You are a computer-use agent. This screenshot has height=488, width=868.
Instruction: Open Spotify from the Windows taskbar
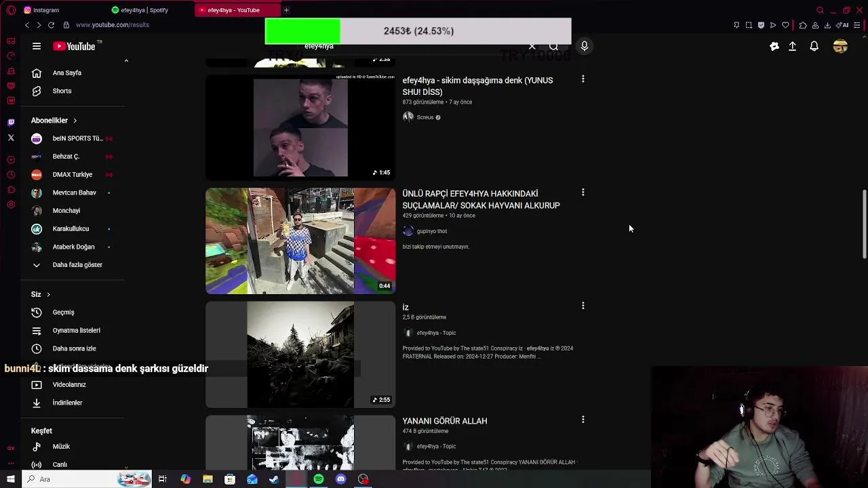(319, 479)
